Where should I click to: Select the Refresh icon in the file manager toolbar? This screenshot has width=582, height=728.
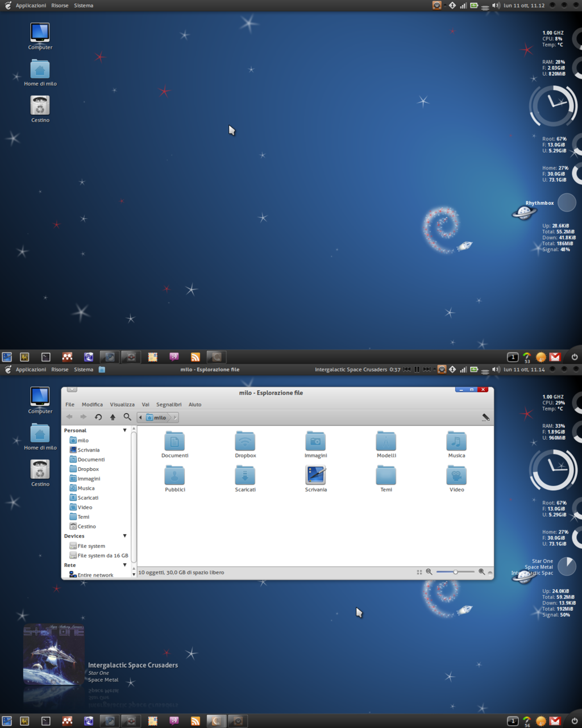[x=98, y=417]
